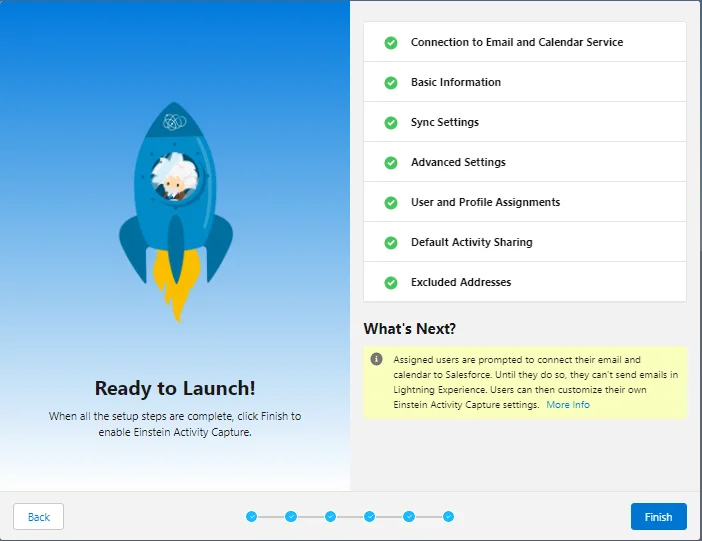This screenshot has height=541, width=702.
Task: Click the green check beside Basic Information
Action: (391, 82)
